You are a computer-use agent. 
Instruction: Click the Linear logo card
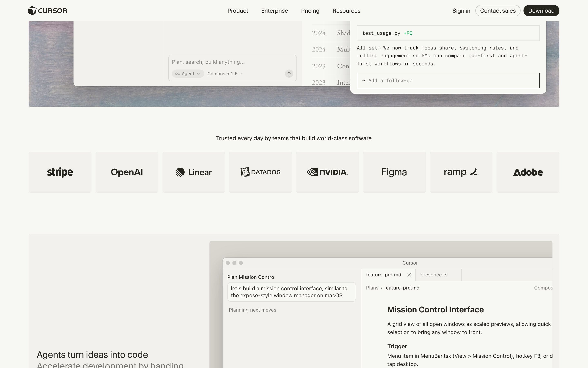tap(194, 172)
